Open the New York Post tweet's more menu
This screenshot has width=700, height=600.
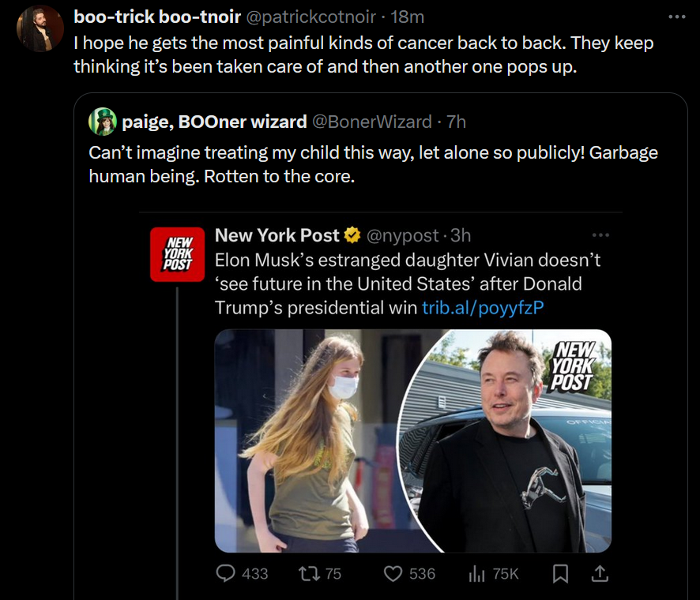pyautogui.click(x=600, y=234)
